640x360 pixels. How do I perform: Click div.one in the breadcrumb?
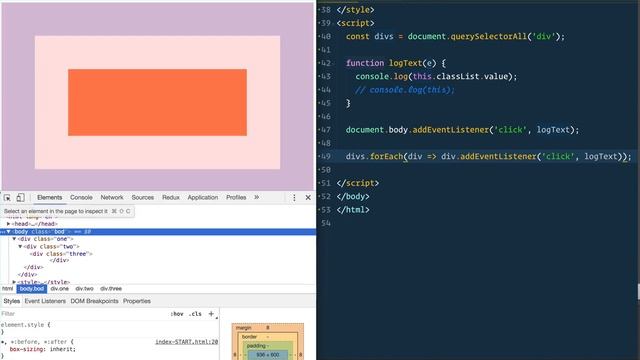(x=60, y=289)
